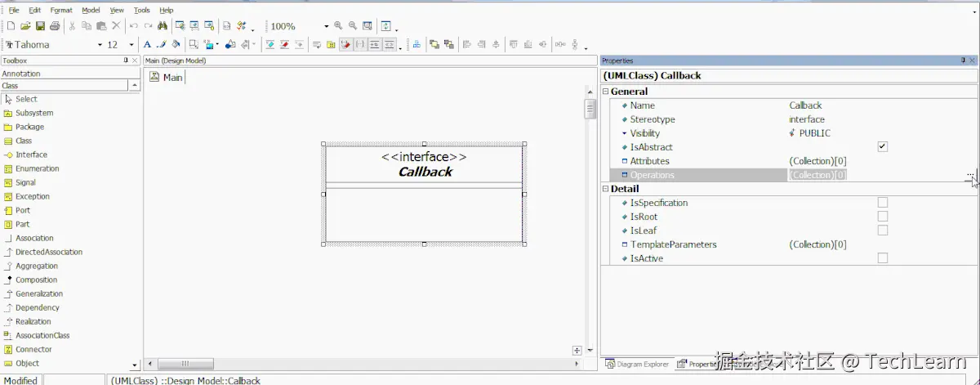Select the Attributes property row
The image size is (980, 385).
(x=791, y=161)
